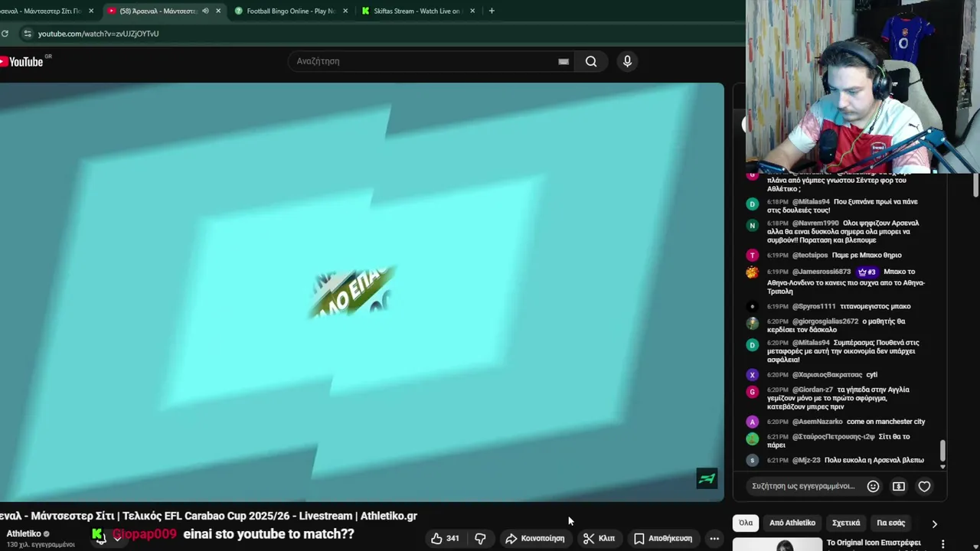Open Super Chat dollar icon in chat
The width and height of the screenshot is (980, 551).
[x=899, y=486]
